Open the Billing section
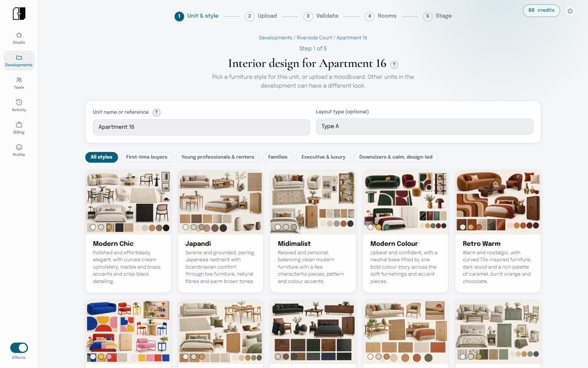The height and width of the screenshot is (368, 588). pyautogui.click(x=19, y=128)
